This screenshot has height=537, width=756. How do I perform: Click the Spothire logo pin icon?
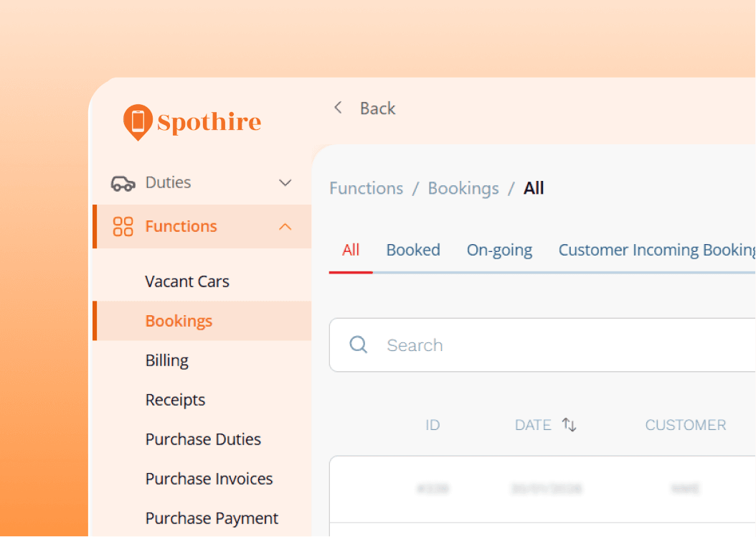138,121
